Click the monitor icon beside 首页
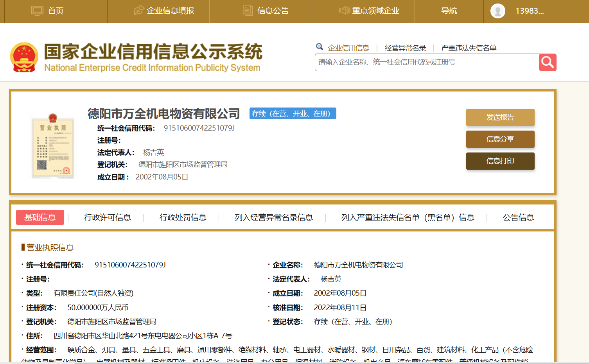The height and width of the screenshot is (364, 589). point(37,11)
